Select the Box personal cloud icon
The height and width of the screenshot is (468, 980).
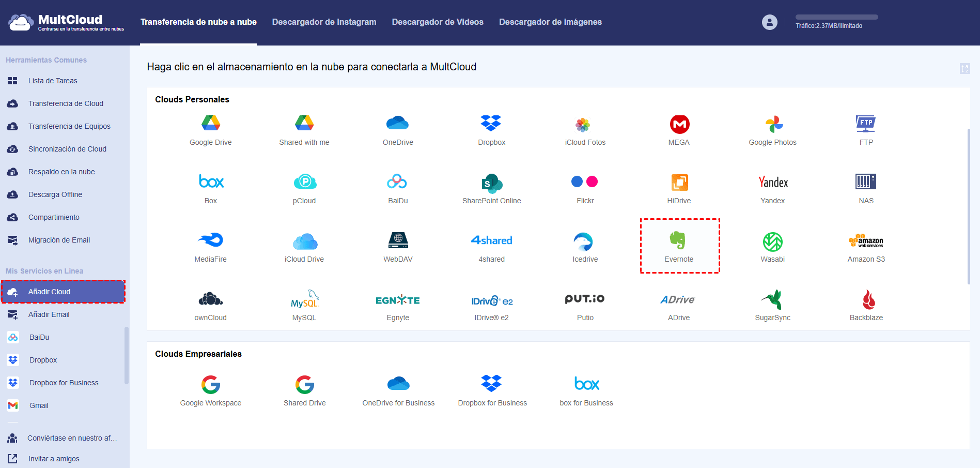(211, 182)
